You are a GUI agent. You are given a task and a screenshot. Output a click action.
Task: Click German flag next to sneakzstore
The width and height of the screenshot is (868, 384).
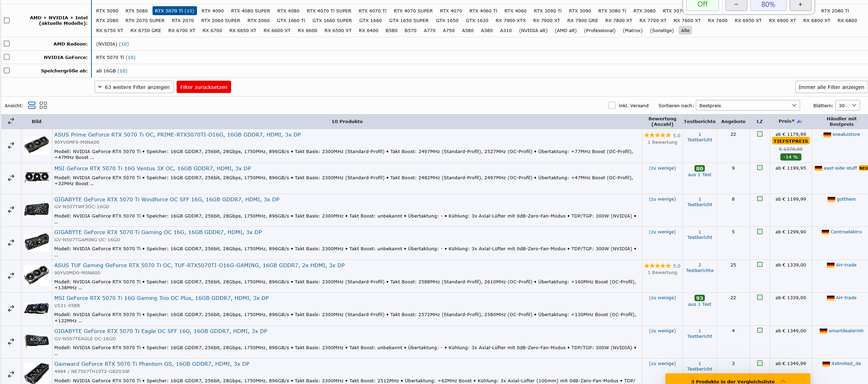click(827, 134)
